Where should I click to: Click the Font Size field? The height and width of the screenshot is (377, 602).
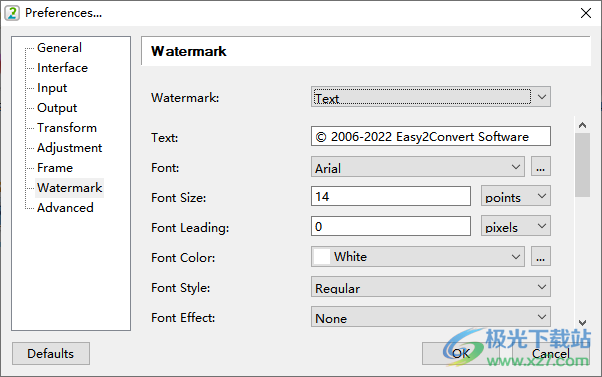[391, 196]
